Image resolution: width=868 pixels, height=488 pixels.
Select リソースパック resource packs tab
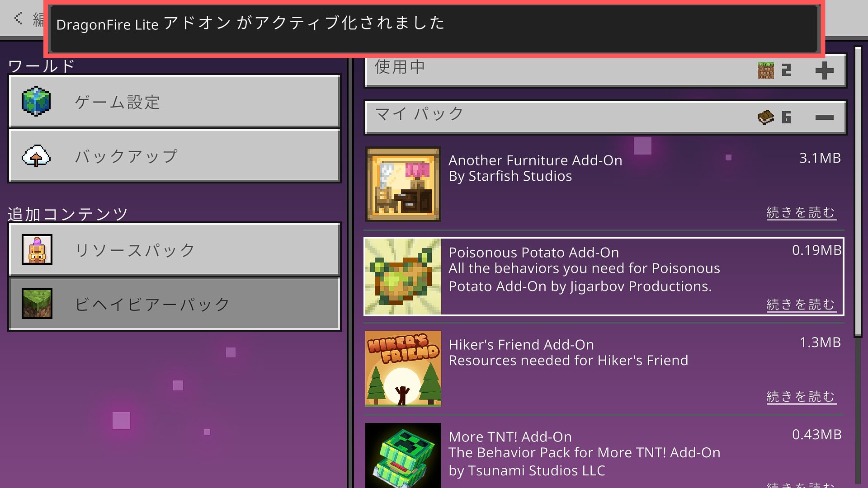[175, 250]
